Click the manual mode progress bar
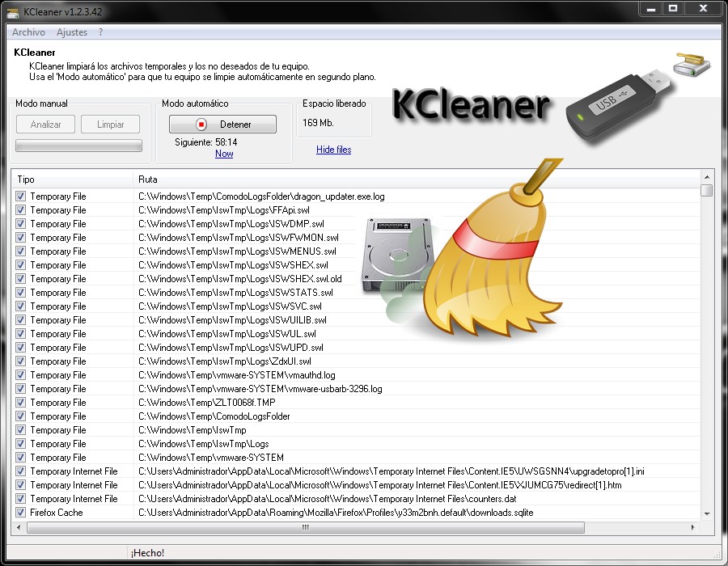 tap(79, 146)
